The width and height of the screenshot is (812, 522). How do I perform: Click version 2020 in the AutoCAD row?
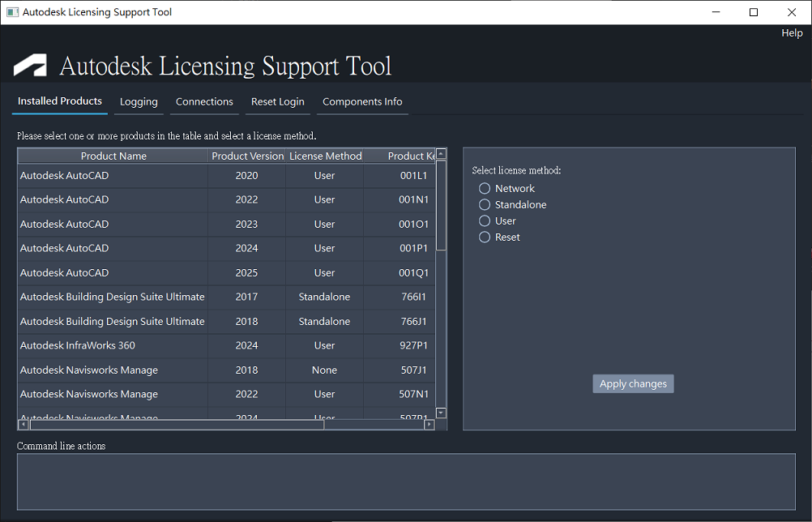246,176
